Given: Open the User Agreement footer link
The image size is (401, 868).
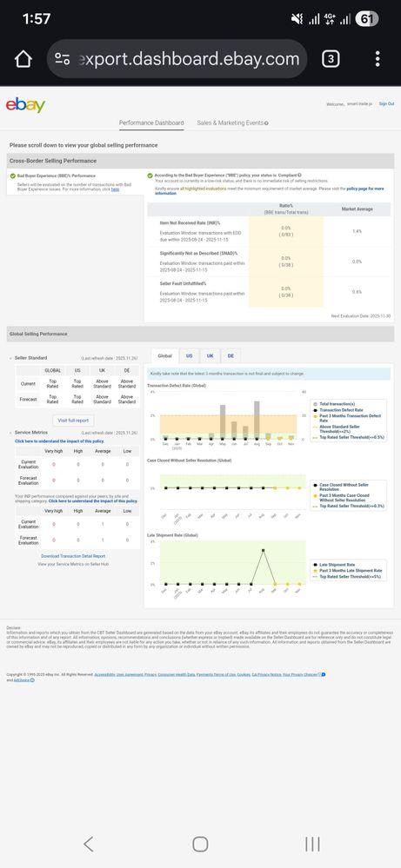Looking at the screenshot, I should click(129, 675).
